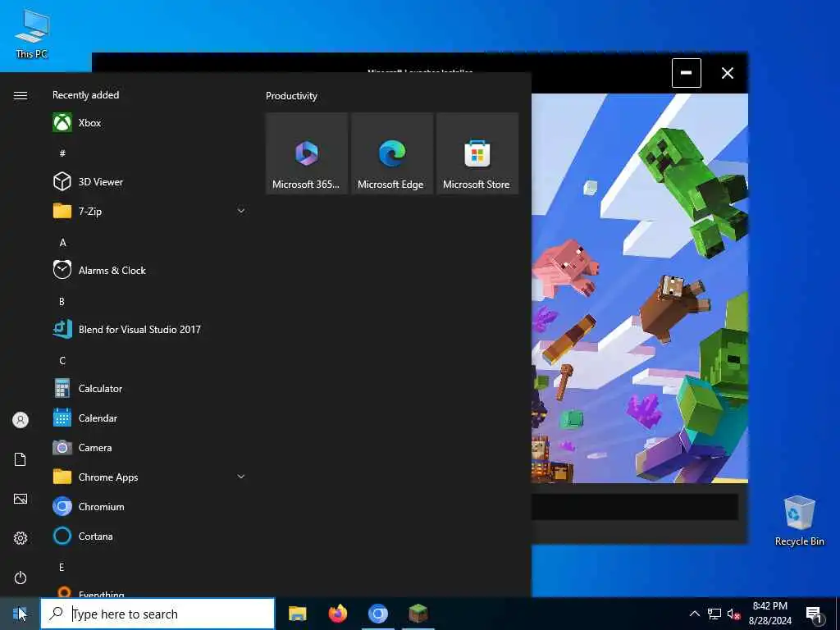840x630 pixels.
Task: Open the user account icon
Action: [21, 420]
